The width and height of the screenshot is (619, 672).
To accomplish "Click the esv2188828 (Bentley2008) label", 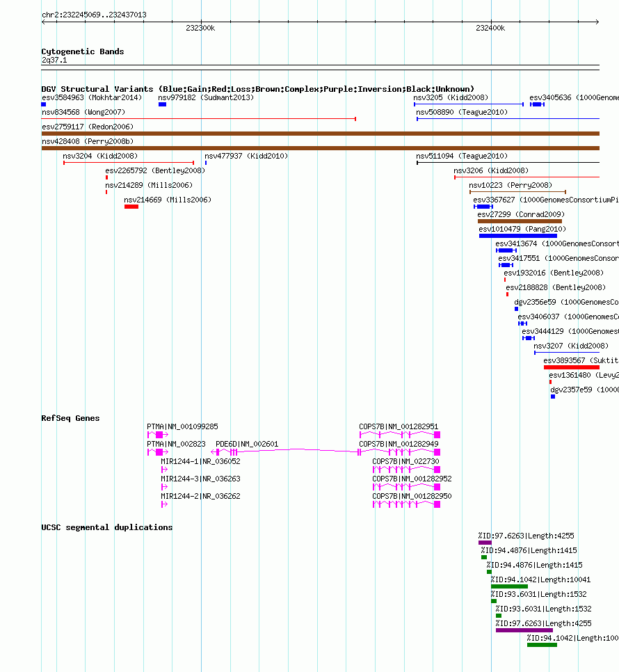I will pyautogui.click(x=556, y=287).
